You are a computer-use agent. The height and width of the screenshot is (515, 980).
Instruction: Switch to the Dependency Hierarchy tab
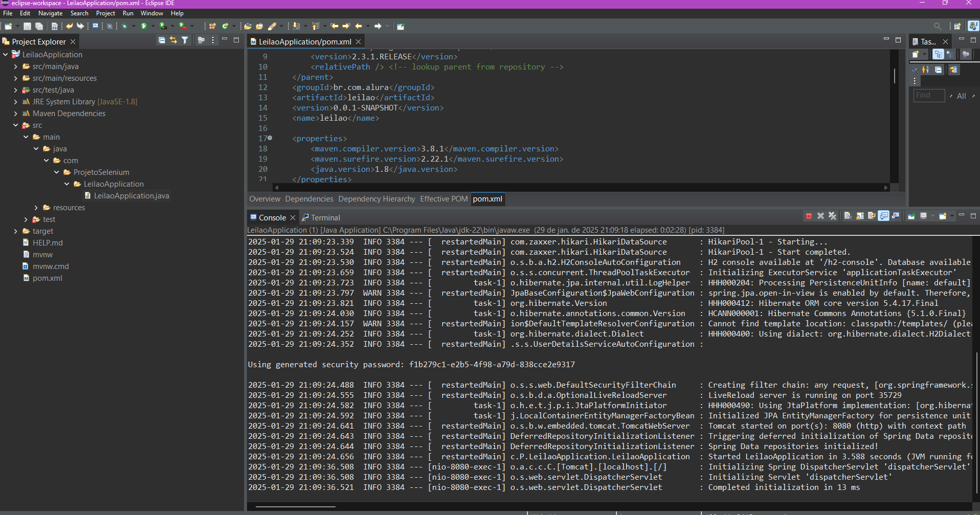(376, 199)
